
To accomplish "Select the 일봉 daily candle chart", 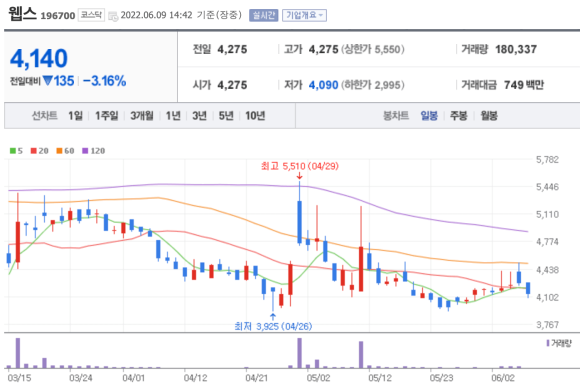I will [429, 116].
